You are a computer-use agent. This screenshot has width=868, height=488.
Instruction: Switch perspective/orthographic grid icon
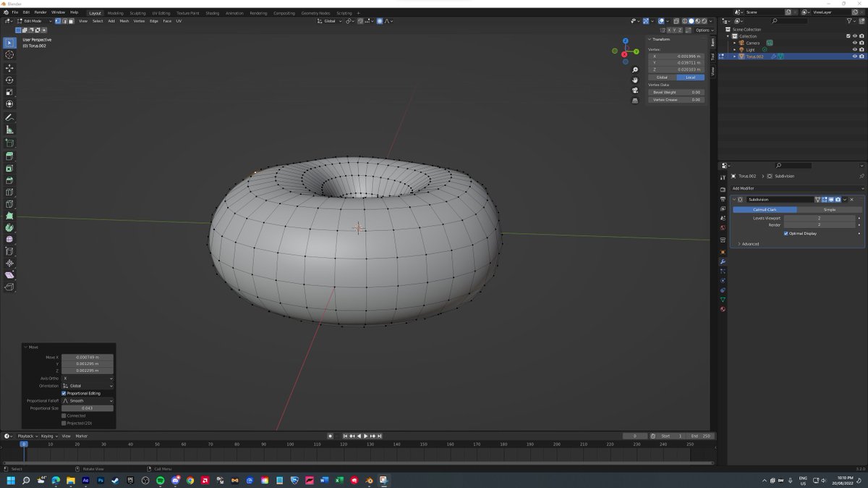point(635,101)
